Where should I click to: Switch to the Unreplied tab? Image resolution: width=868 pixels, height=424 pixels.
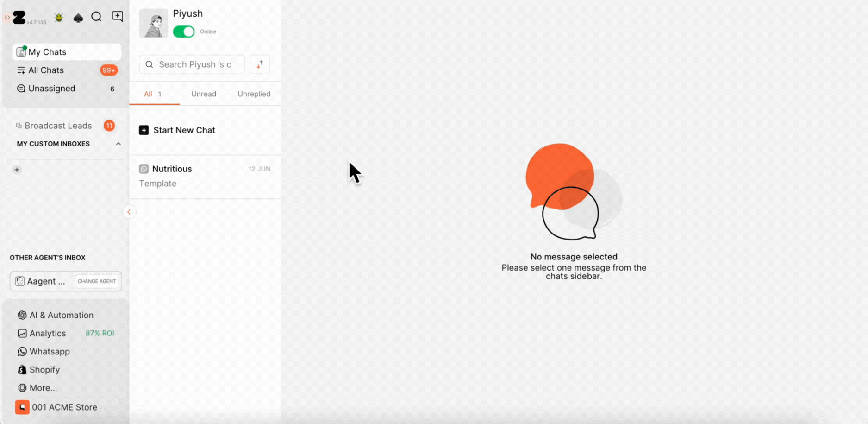coord(254,94)
